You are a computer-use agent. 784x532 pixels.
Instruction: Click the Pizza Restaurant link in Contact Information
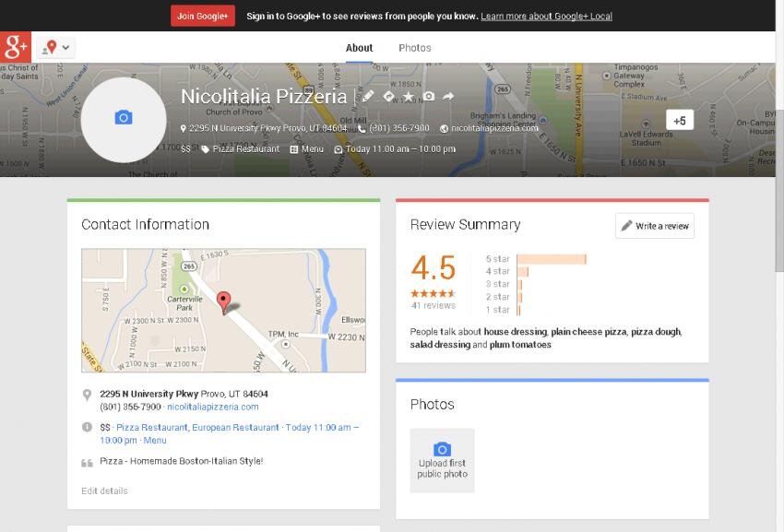(x=152, y=428)
